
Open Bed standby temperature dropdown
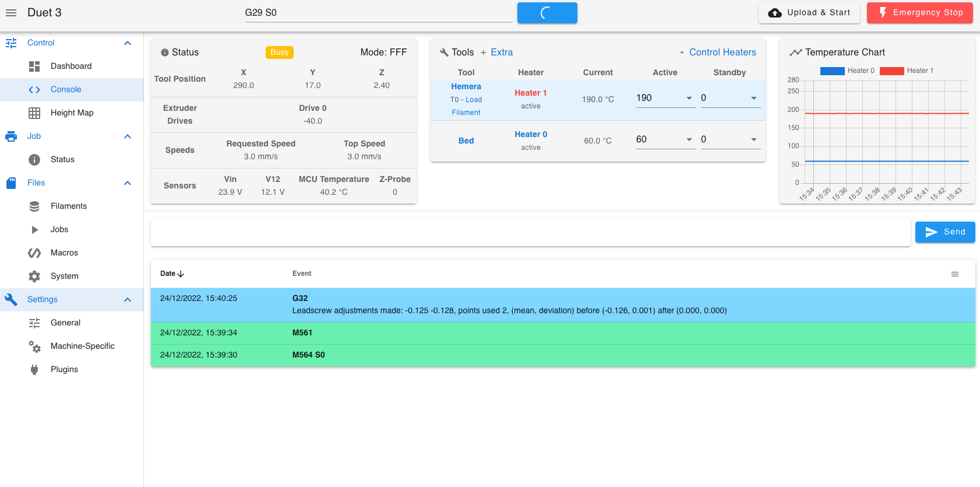754,139
